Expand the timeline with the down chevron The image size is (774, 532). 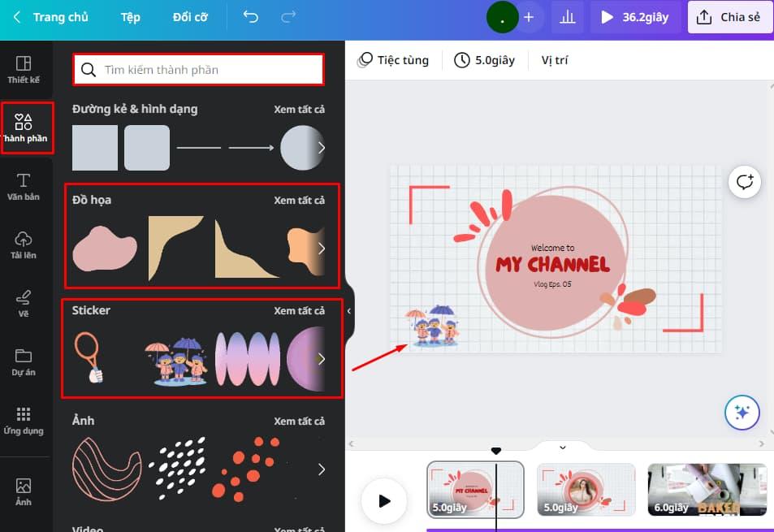click(x=561, y=446)
